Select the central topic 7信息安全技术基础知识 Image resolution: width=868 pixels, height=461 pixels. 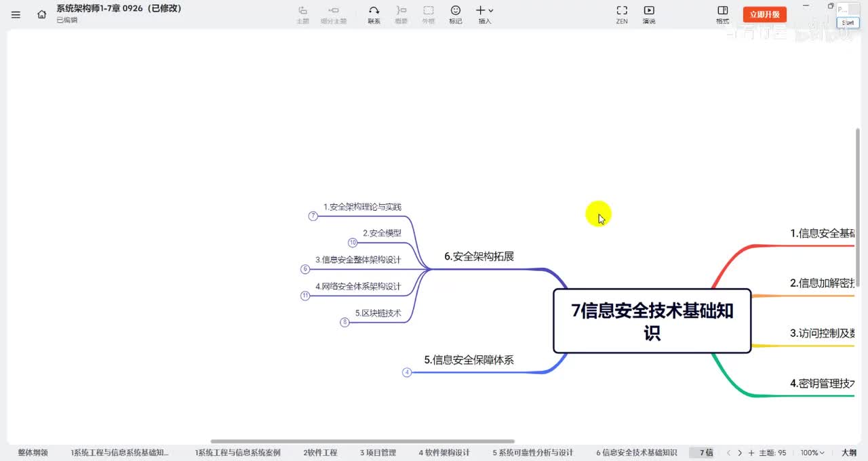652,321
